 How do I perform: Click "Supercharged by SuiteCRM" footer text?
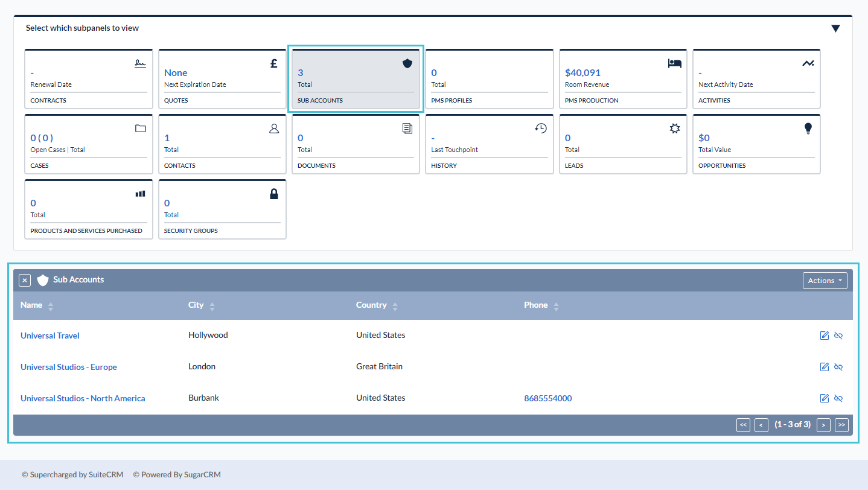72,474
